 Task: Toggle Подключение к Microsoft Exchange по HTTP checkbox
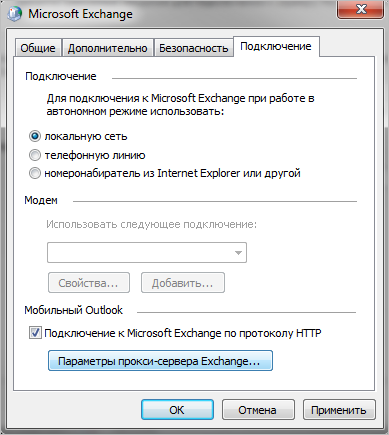(35, 333)
